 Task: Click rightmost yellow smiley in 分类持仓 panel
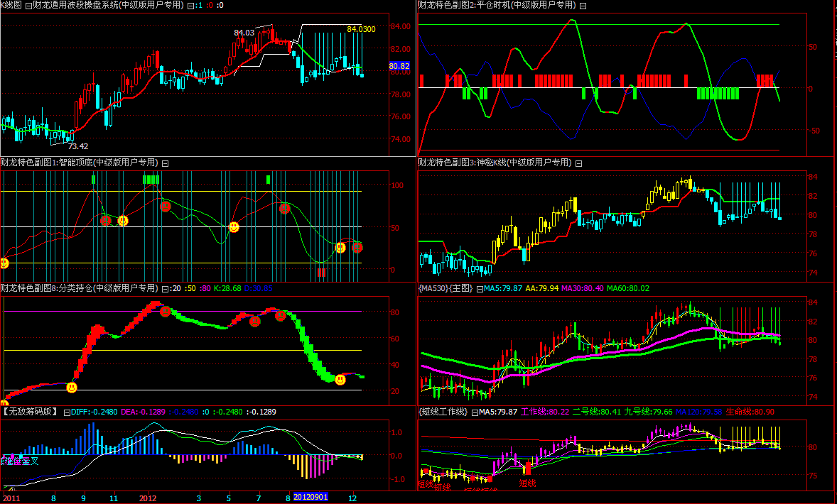click(340, 380)
